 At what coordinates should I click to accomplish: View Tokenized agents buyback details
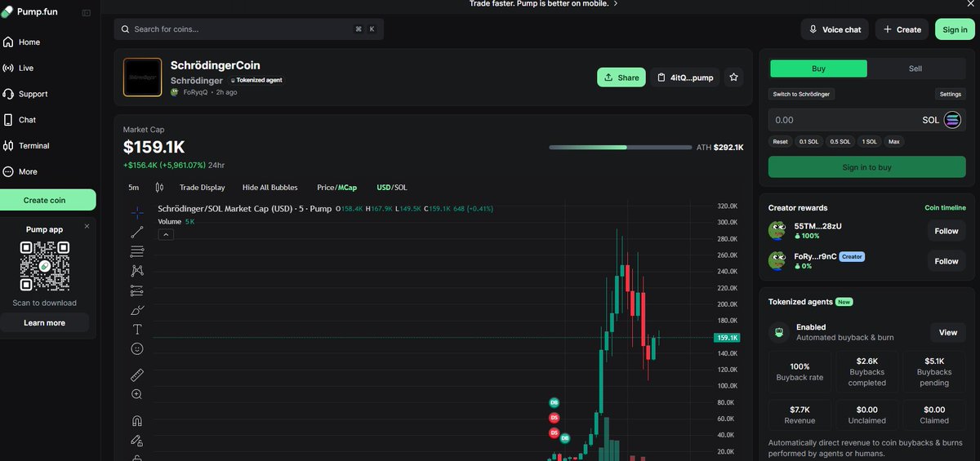948,332
